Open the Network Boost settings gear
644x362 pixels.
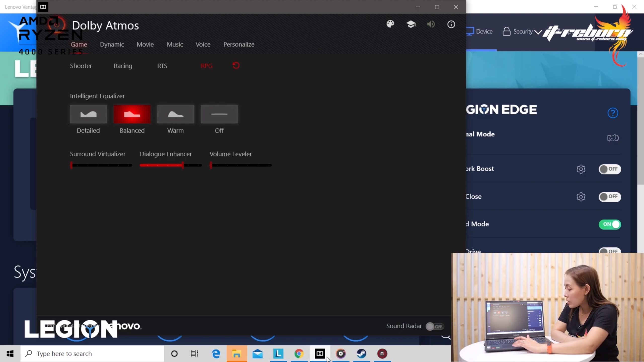(581, 169)
